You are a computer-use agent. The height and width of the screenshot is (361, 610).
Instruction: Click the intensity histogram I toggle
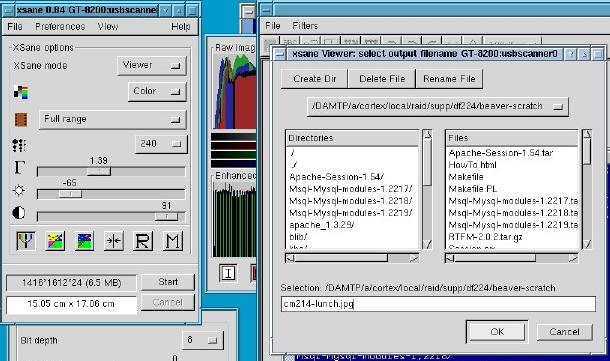point(228,273)
